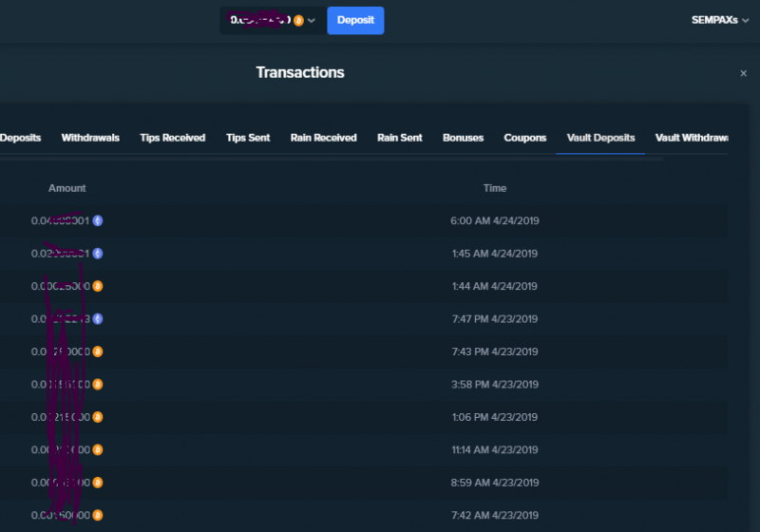Select the Rain Received tab

(x=323, y=138)
